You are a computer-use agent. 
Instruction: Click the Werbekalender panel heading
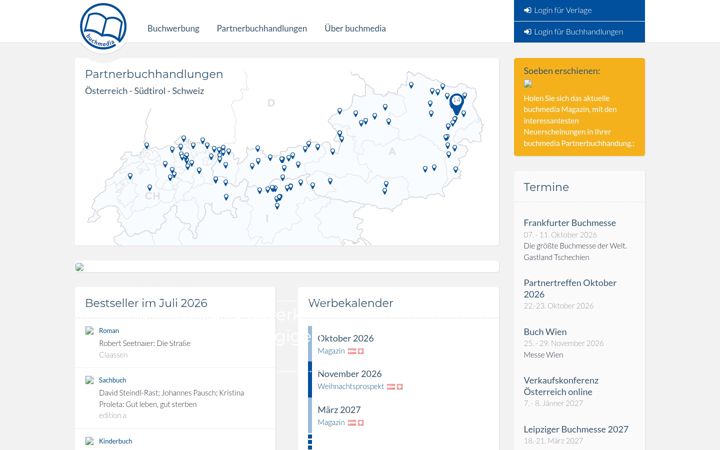(x=350, y=303)
